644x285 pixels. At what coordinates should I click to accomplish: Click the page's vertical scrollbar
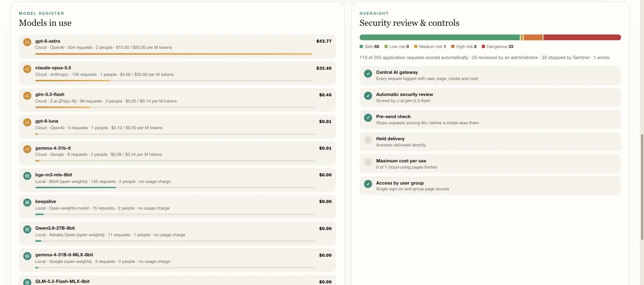642,187
